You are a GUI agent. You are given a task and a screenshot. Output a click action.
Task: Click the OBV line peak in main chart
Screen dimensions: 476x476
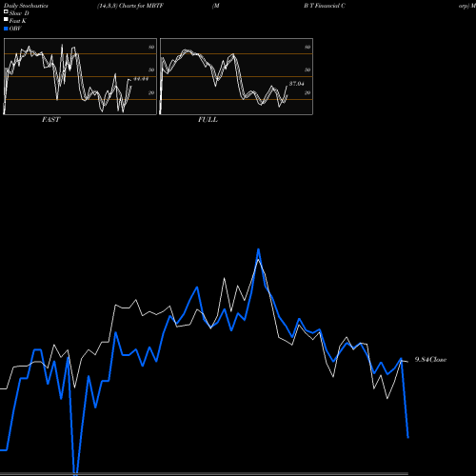click(x=258, y=249)
